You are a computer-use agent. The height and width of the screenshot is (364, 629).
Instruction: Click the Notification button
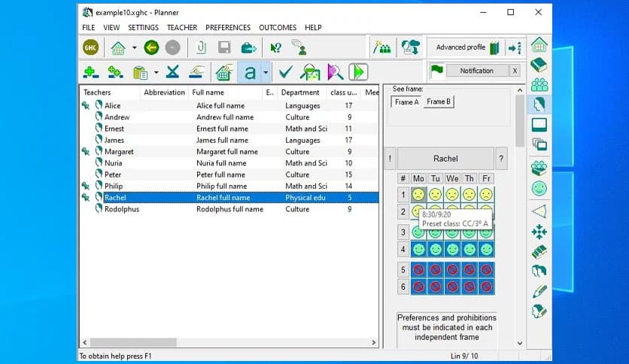click(476, 71)
